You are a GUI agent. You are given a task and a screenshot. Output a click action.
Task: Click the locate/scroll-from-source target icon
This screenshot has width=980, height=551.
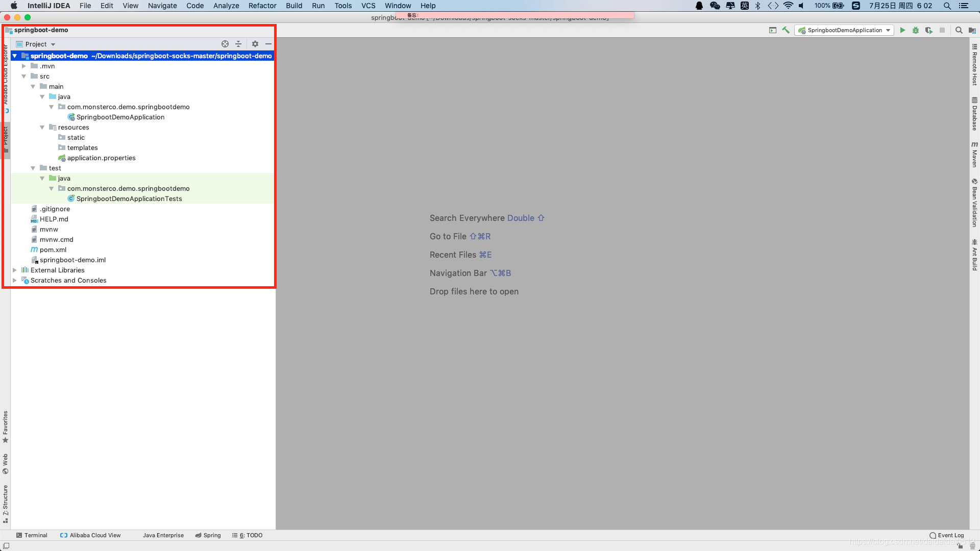[x=225, y=44]
